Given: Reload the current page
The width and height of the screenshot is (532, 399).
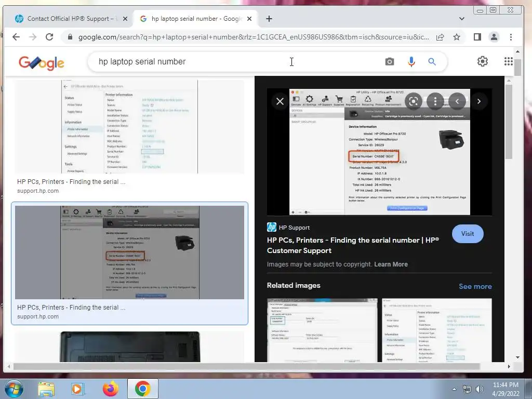Looking at the screenshot, I should [49, 37].
